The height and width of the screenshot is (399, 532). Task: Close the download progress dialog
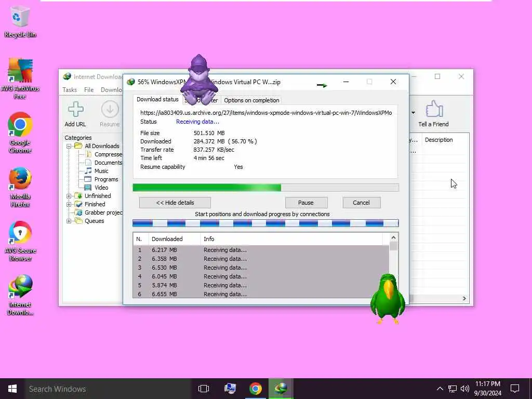[x=393, y=82]
